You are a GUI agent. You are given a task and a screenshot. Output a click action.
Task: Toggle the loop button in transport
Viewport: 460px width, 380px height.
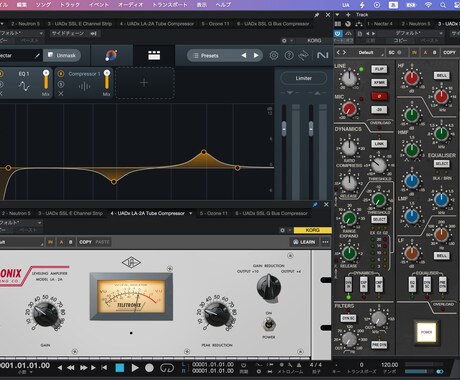pos(167,368)
